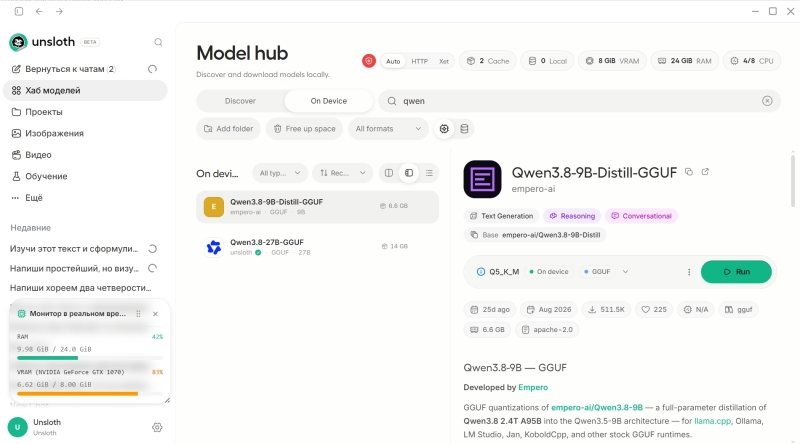Go back with the left arrow
Viewport: 800px width, 444px height.
click(39, 11)
